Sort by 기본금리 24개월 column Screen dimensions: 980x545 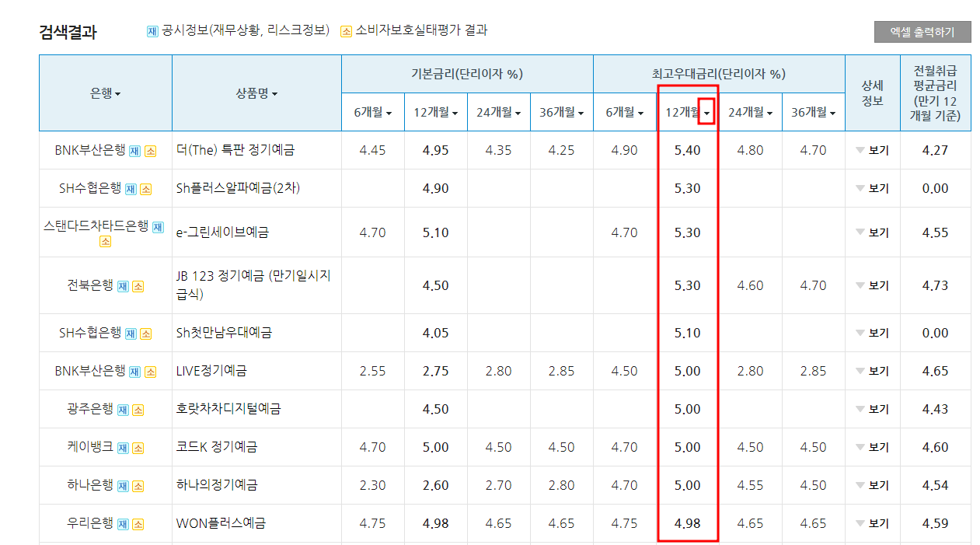498,113
